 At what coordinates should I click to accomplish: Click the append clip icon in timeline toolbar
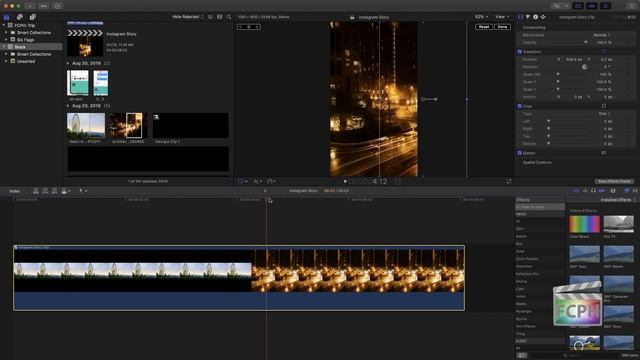pos(54,191)
